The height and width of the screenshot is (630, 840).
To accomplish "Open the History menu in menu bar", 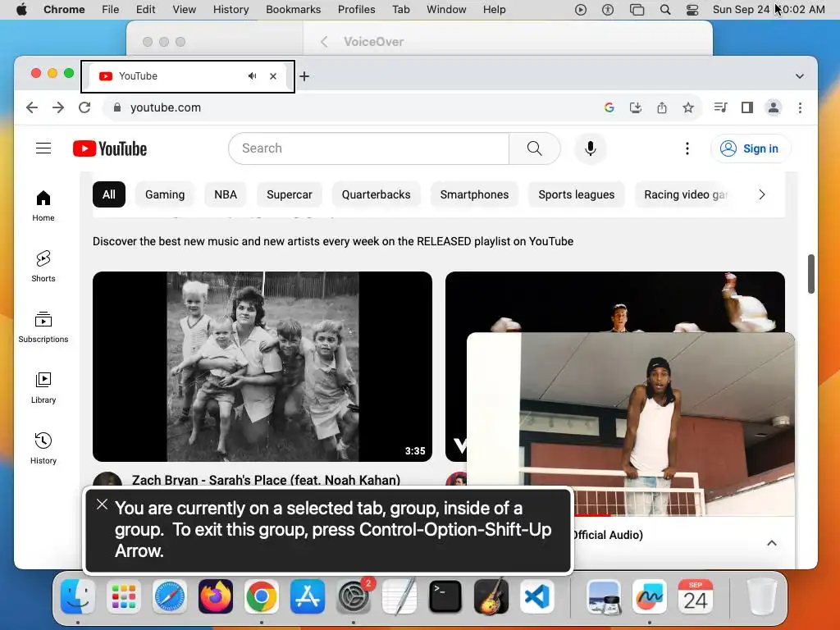I will (x=231, y=10).
